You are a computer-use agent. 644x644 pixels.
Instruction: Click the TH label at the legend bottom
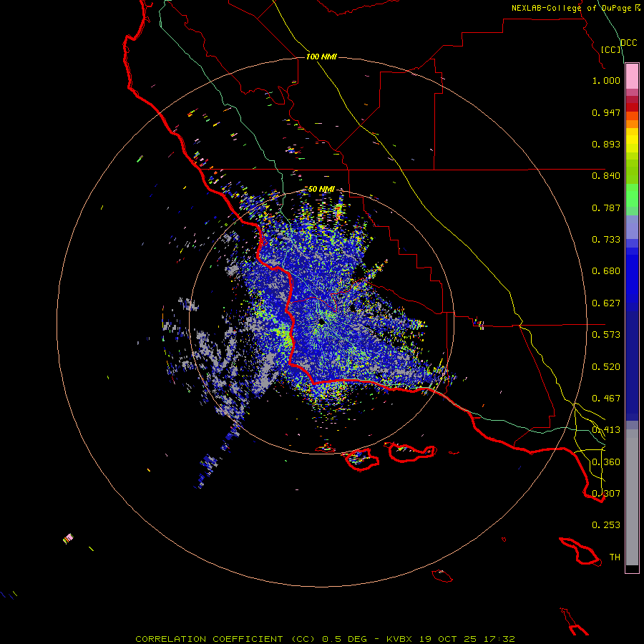point(615,557)
